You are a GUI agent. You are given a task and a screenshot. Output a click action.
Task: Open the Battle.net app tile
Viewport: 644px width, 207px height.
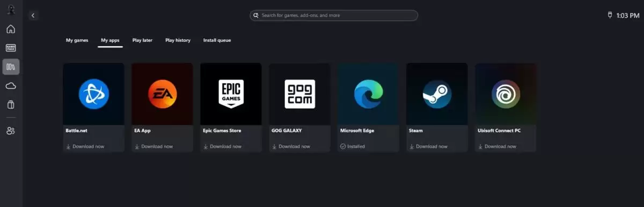tap(93, 108)
